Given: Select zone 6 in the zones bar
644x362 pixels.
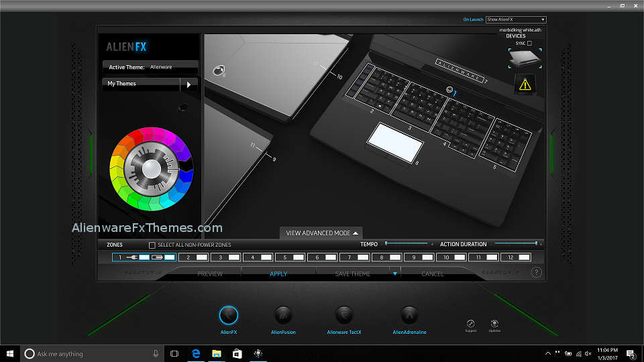Looking at the screenshot, I should pyautogui.click(x=323, y=257).
